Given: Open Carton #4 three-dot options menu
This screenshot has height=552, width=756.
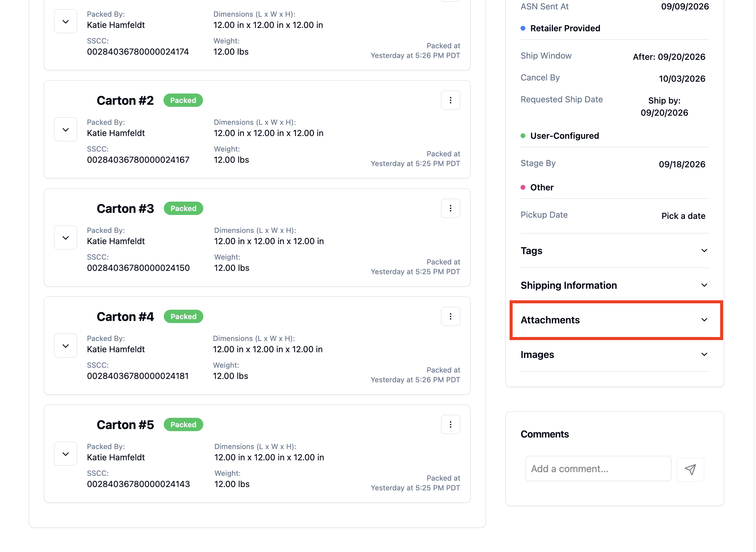Looking at the screenshot, I should [x=450, y=316].
